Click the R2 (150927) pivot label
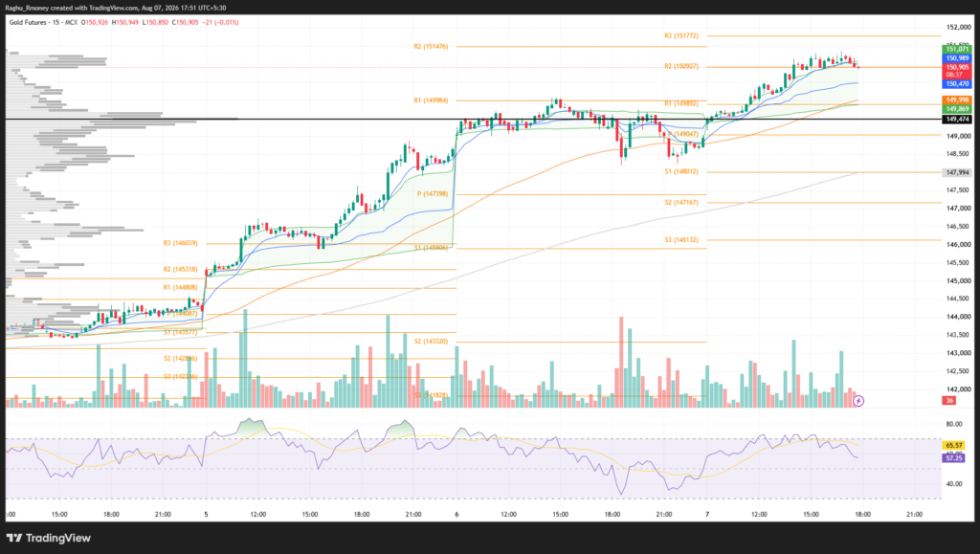This screenshot has width=980, height=554. point(681,66)
